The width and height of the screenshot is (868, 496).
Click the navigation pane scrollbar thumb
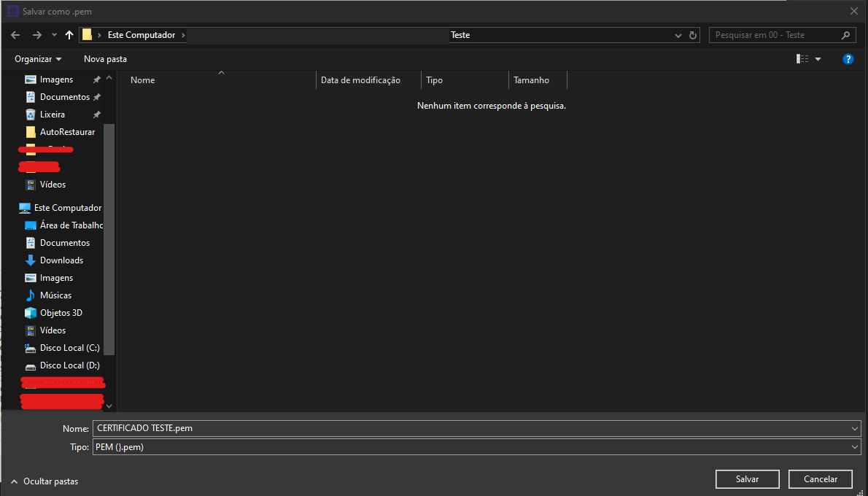(x=109, y=239)
